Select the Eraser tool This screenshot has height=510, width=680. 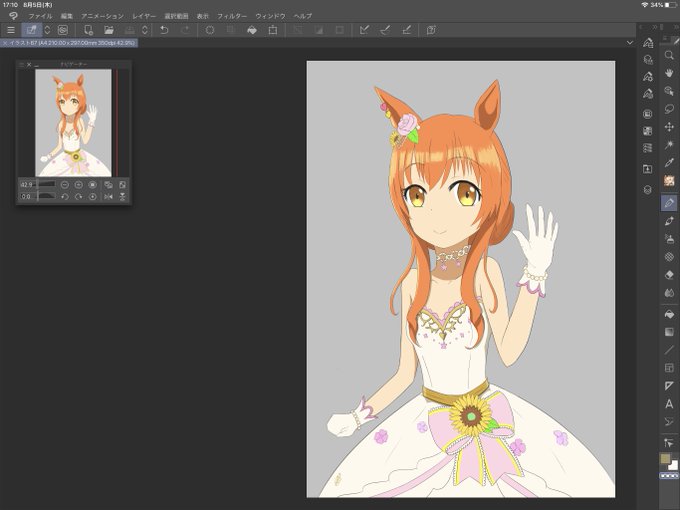click(x=669, y=275)
